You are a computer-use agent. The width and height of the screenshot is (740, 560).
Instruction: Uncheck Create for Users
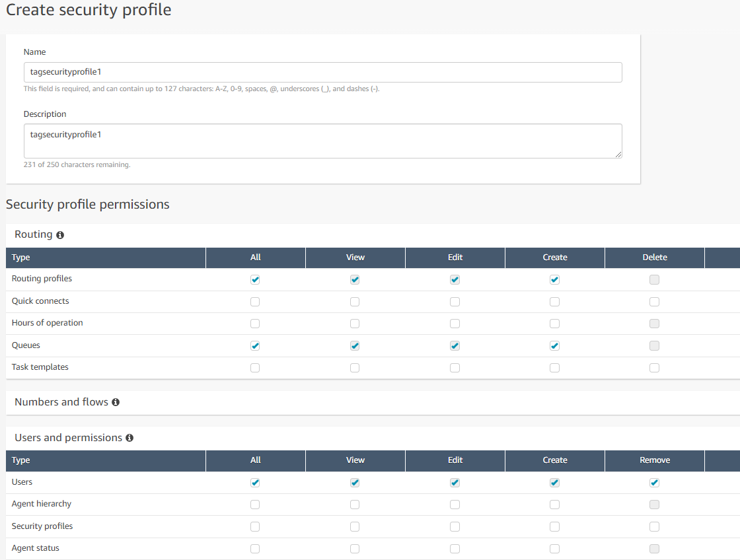click(554, 483)
